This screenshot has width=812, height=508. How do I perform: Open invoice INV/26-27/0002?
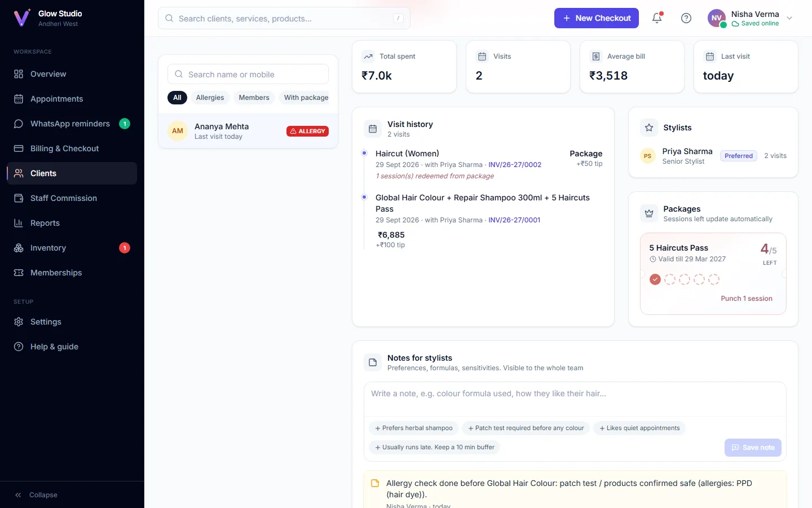515,165
